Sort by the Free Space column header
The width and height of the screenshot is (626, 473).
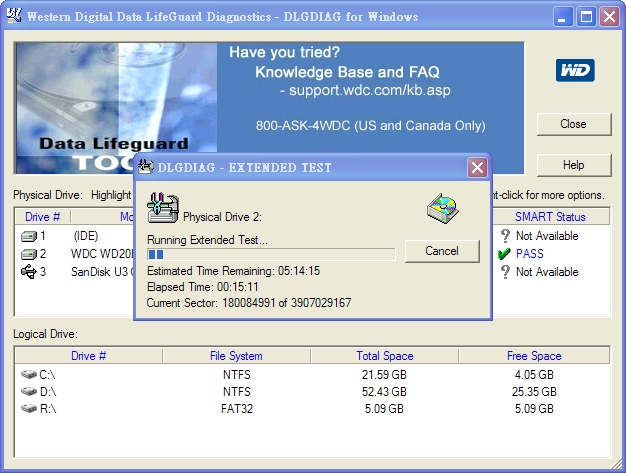(x=534, y=356)
